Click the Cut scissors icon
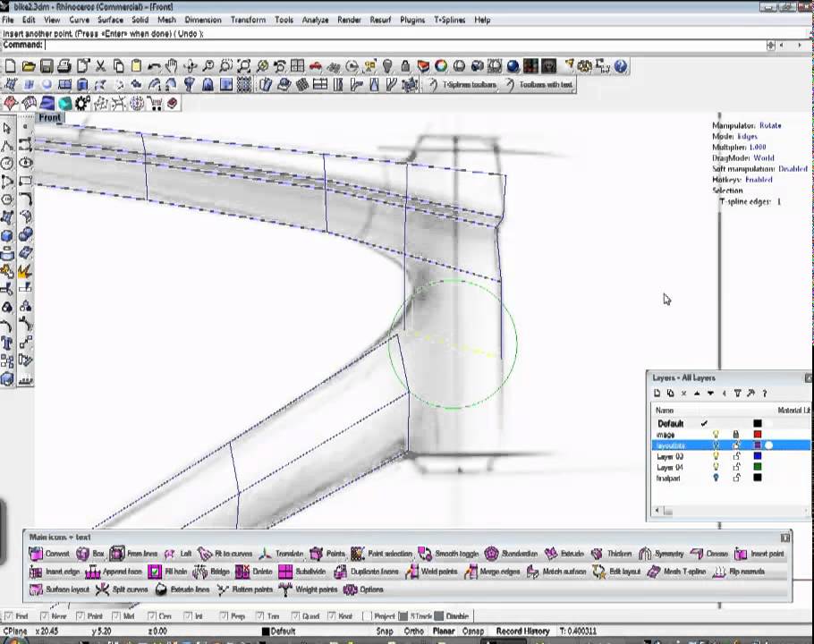814x644 pixels. click(x=101, y=66)
